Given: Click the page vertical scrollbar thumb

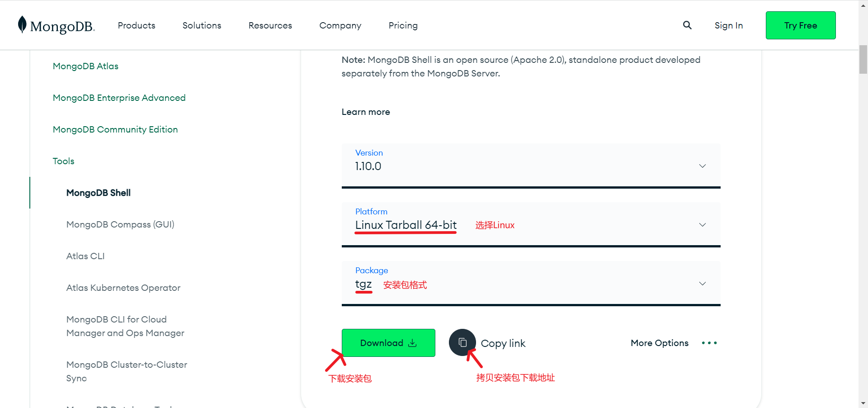Looking at the screenshot, I should point(863,59).
